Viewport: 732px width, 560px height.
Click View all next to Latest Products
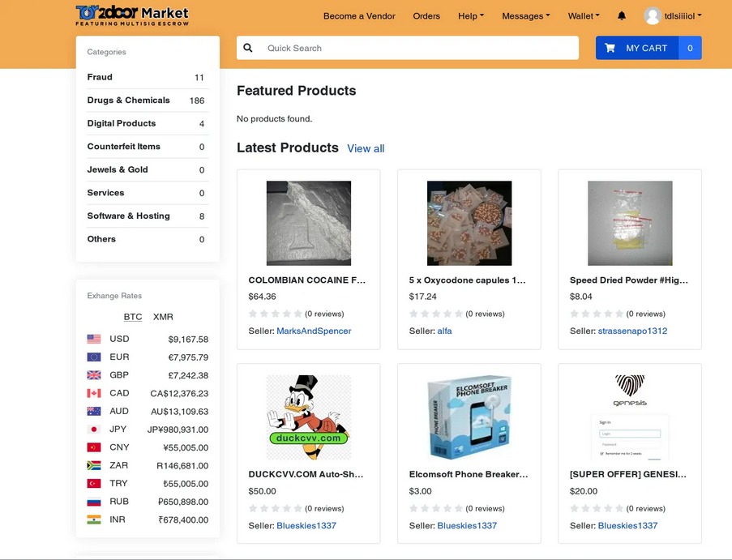(x=366, y=148)
